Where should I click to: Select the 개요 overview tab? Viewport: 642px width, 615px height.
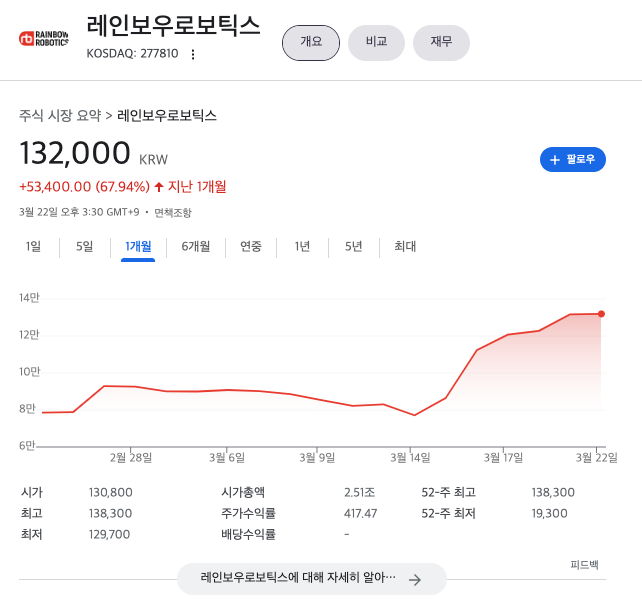pos(311,43)
